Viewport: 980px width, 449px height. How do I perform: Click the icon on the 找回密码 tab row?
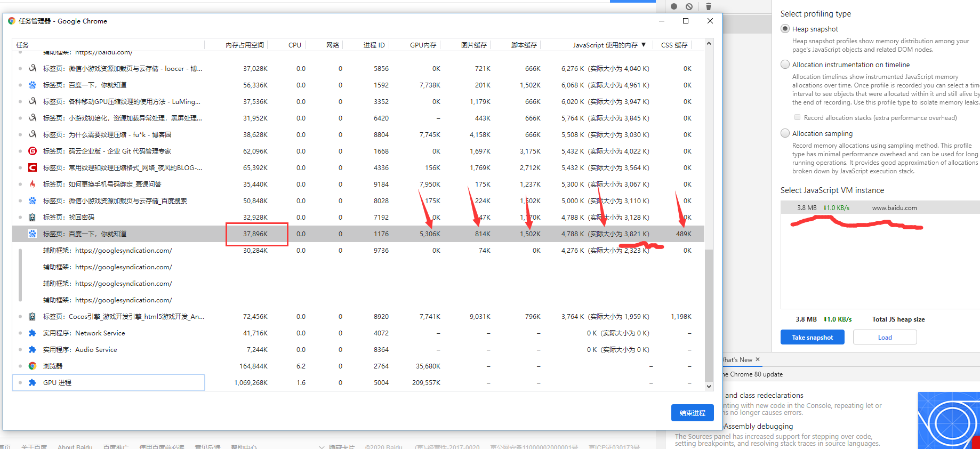click(x=33, y=217)
